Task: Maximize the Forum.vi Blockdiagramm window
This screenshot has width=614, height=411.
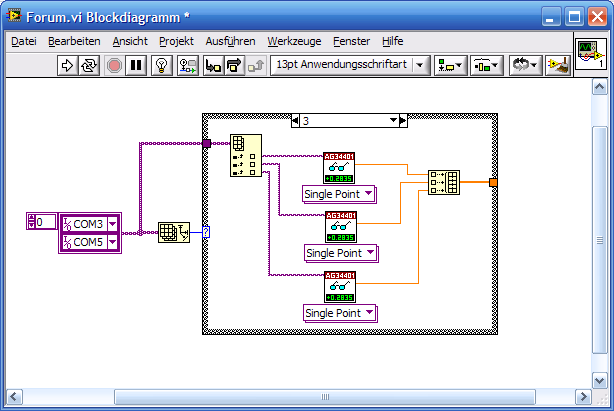Action: point(574,17)
